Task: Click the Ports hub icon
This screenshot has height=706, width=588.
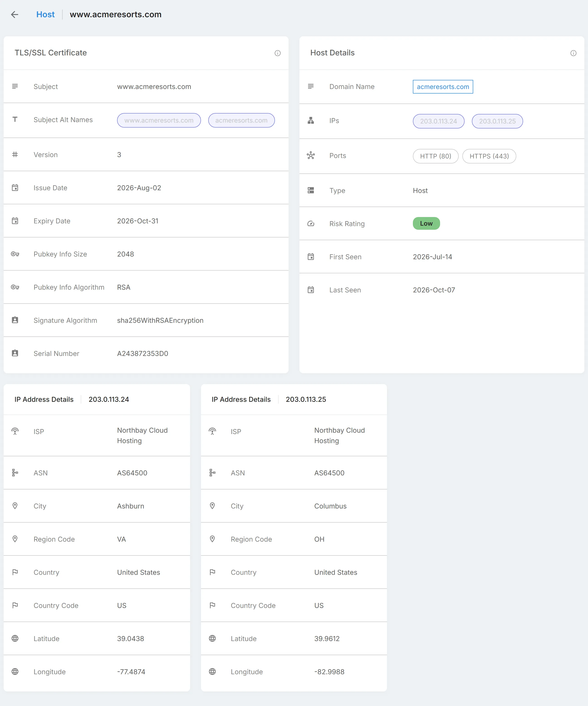Action: [x=311, y=155]
